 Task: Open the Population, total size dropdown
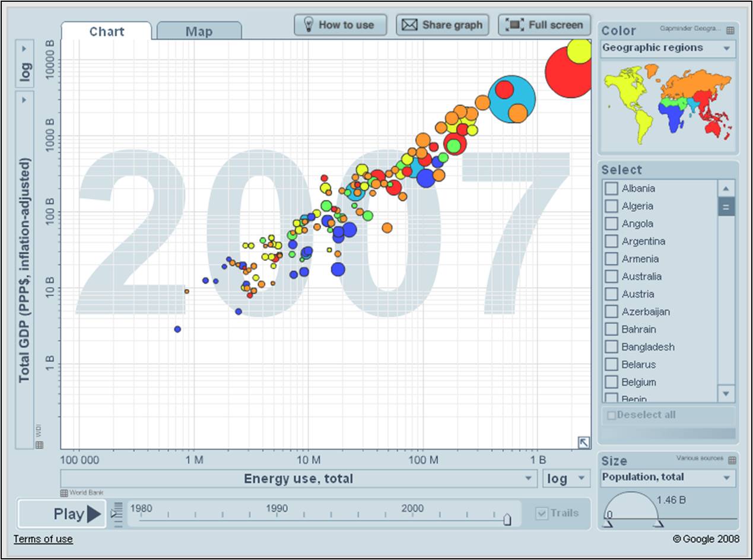[x=668, y=478]
